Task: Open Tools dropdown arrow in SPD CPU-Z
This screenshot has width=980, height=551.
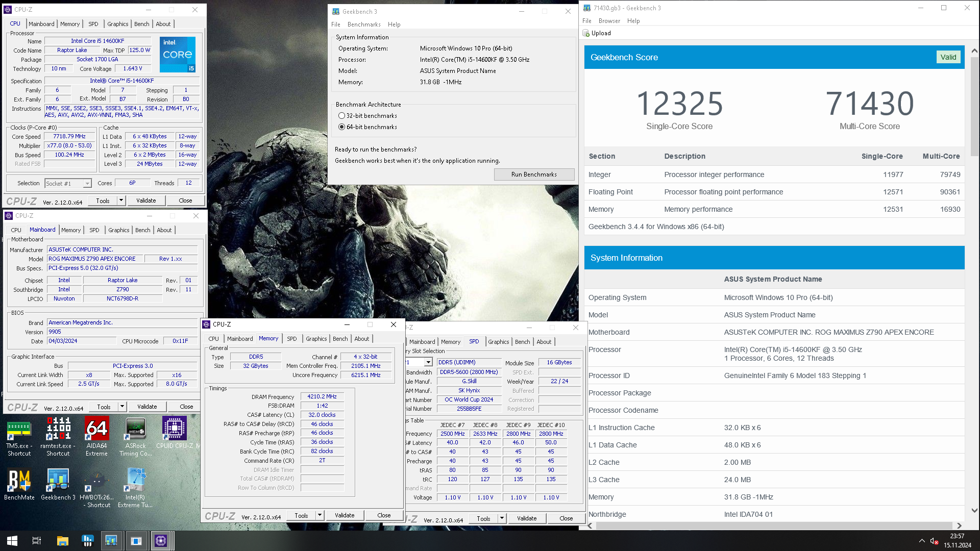Action: click(502, 518)
